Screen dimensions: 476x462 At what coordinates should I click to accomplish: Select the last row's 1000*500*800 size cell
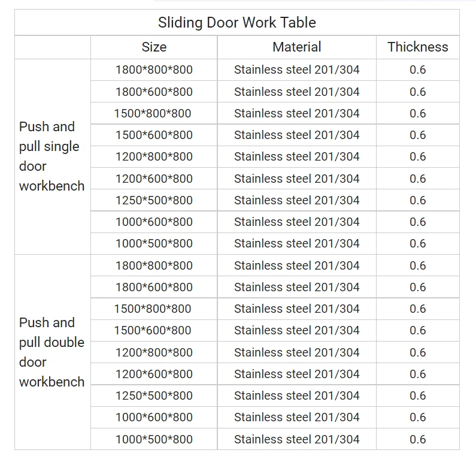pos(154,439)
